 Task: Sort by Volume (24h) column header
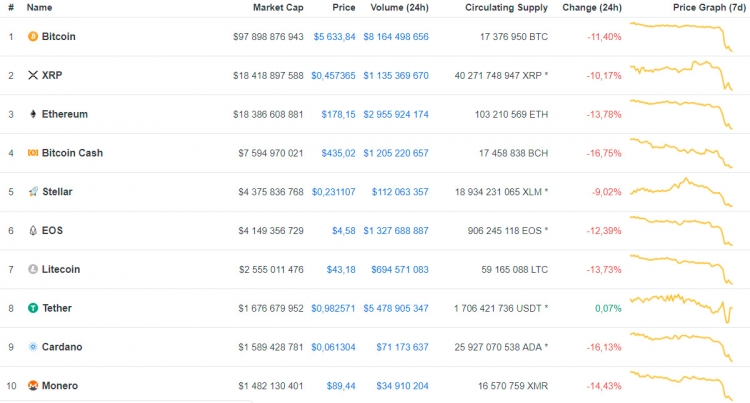pyautogui.click(x=399, y=7)
